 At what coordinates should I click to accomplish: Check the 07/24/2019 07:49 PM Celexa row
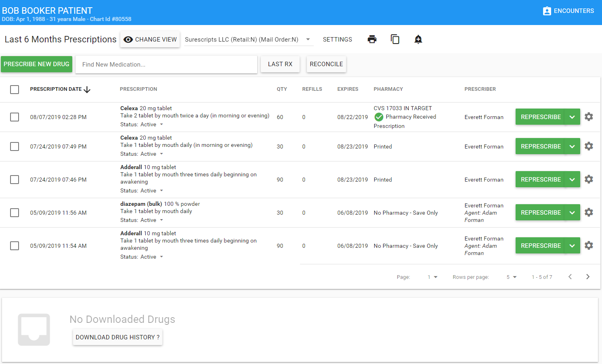pos(15,146)
